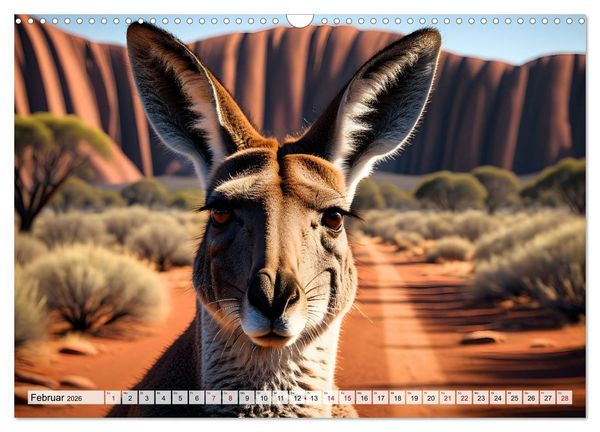This screenshot has height=432, width=600.
Task: Click the red day 28 cell
Action: [565, 398]
